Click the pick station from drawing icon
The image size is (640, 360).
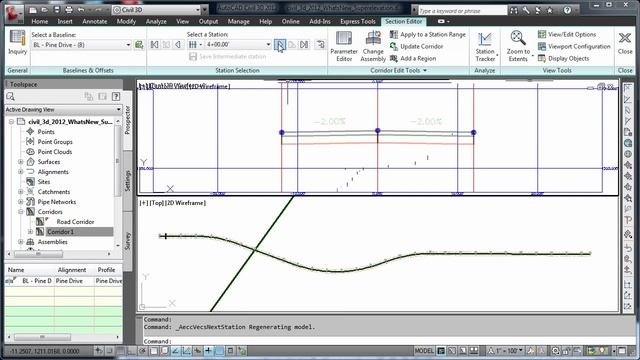point(321,44)
